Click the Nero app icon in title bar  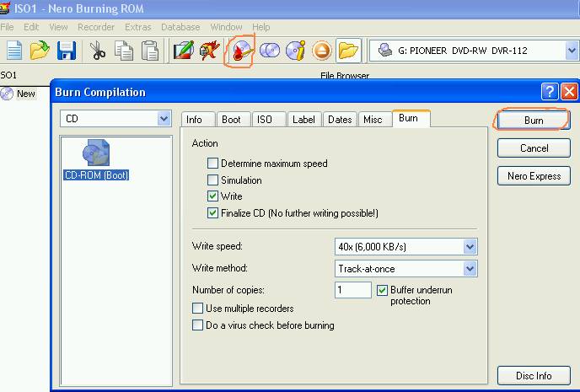point(4,8)
